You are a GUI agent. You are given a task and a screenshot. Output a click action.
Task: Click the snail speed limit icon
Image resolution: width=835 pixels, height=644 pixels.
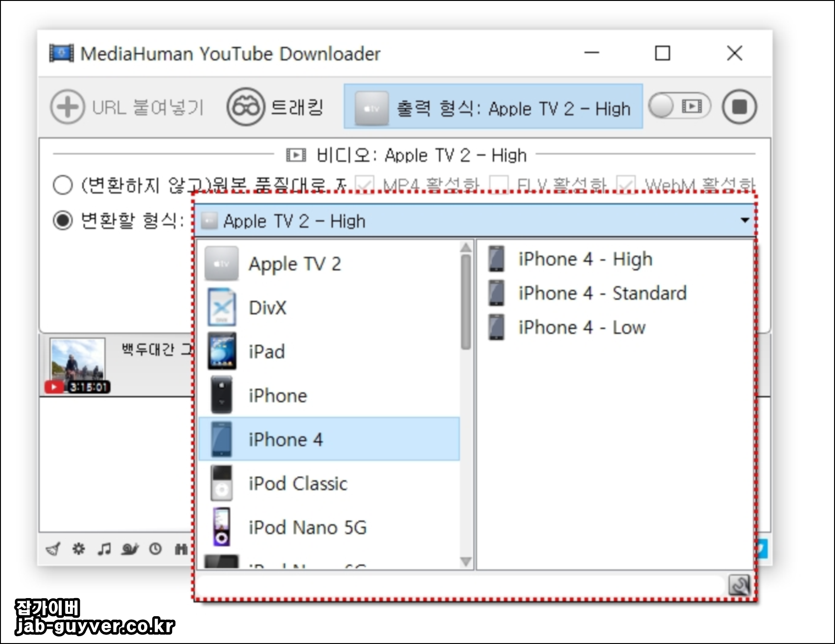tap(130, 549)
